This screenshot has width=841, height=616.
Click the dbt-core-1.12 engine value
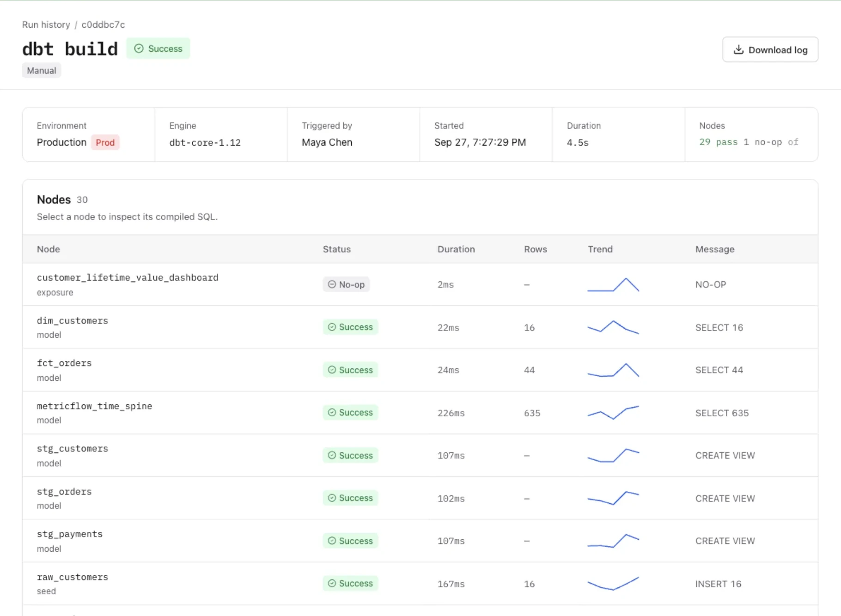[x=205, y=142]
